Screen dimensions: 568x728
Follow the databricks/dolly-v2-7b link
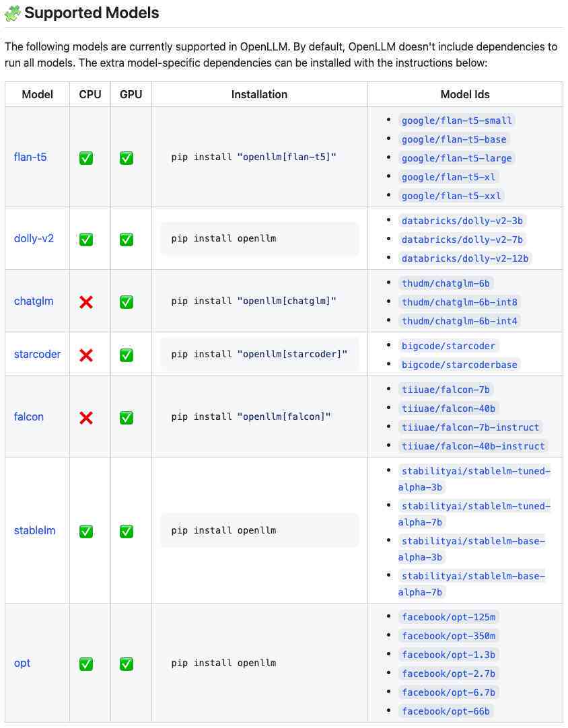point(462,240)
